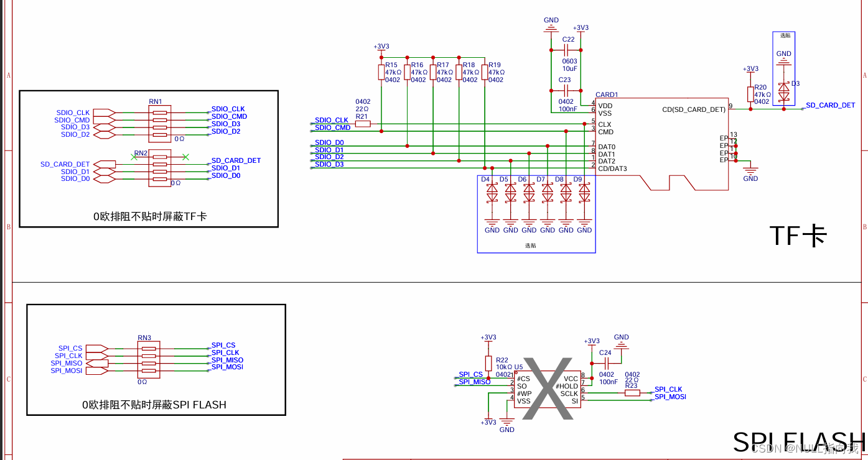Click the crossed-out U5 flash chip

pos(548,390)
